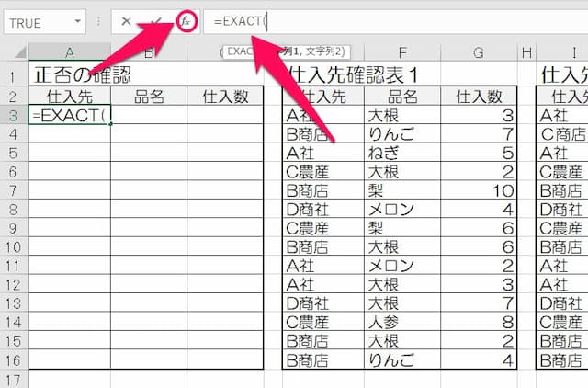Select D商社 in row 8 column E
Viewport: 588px width, 388px height.
point(323,209)
